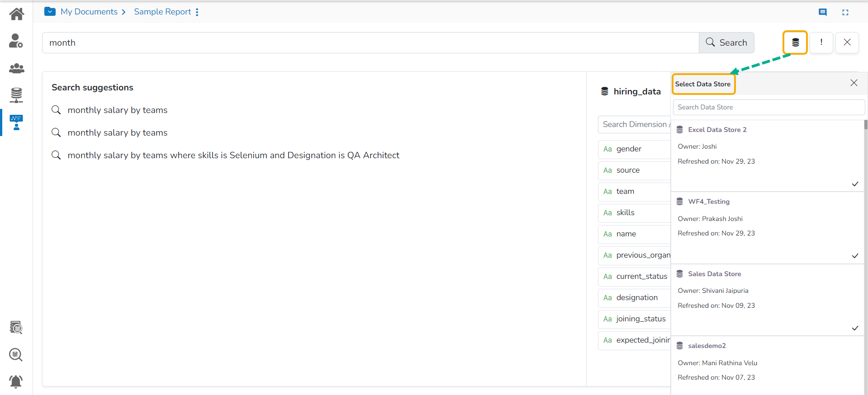Click the exclamation info icon button
Image resolution: width=868 pixels, height=395 pixels.
[x=821, y=42]
